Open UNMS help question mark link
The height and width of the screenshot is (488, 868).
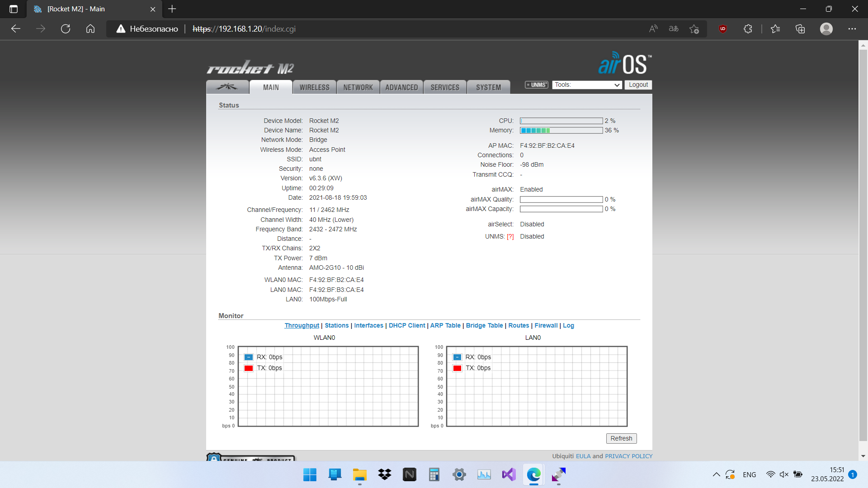(510, 236)
